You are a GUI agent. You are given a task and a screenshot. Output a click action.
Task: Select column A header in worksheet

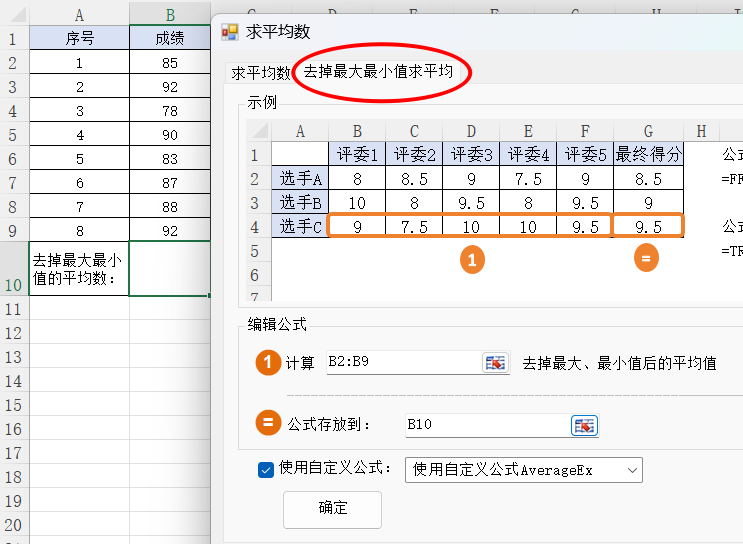click(79, 15)
